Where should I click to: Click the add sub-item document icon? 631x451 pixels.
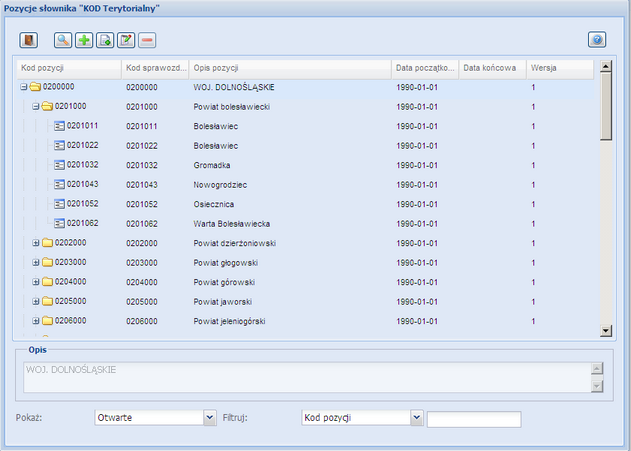(105, 40)
